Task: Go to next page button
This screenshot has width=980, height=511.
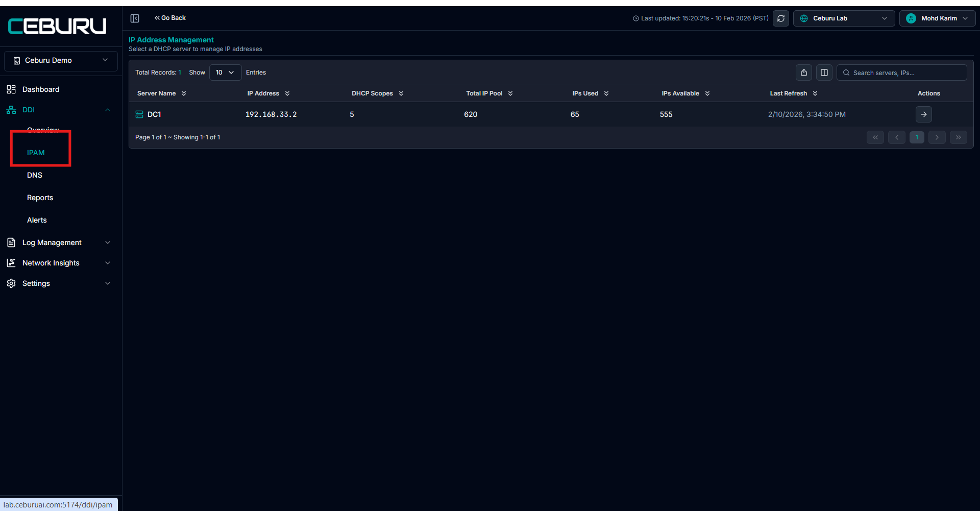Action: [937, 137]
